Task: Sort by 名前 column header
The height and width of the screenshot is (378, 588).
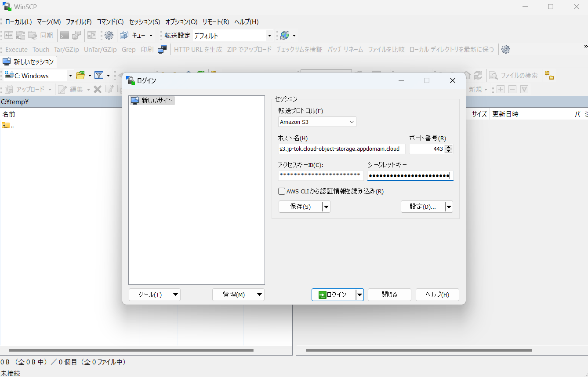Action: (x=9, y=114)
